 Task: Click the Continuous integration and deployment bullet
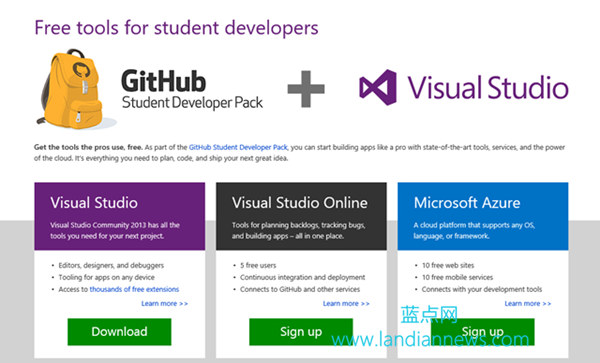pos(302,277)
